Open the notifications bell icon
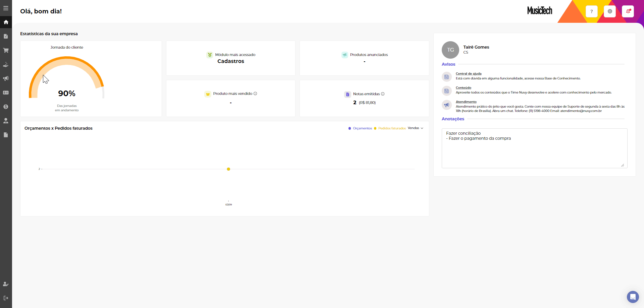Screen dimensions: 644x308 628,11
